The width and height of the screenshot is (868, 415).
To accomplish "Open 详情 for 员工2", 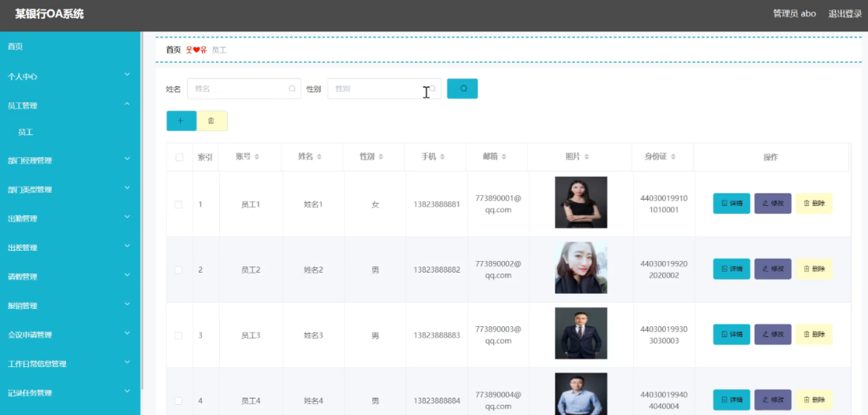I will [x=731, y=269].
